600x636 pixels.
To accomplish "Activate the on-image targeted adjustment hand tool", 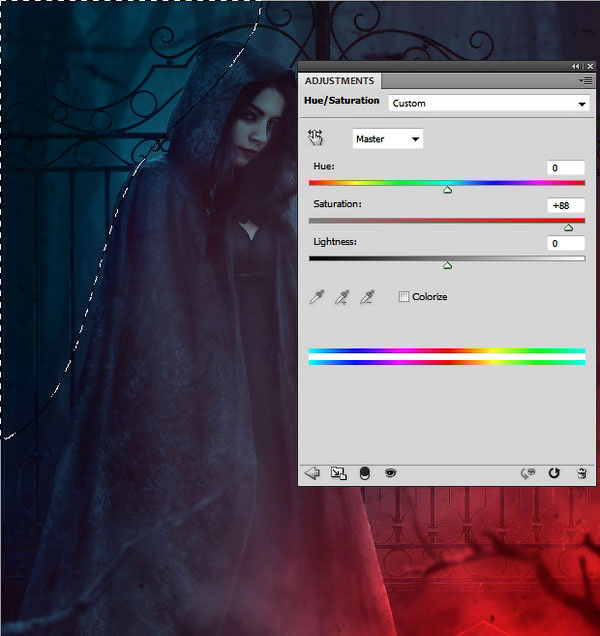I will click(x=315, y=137).
